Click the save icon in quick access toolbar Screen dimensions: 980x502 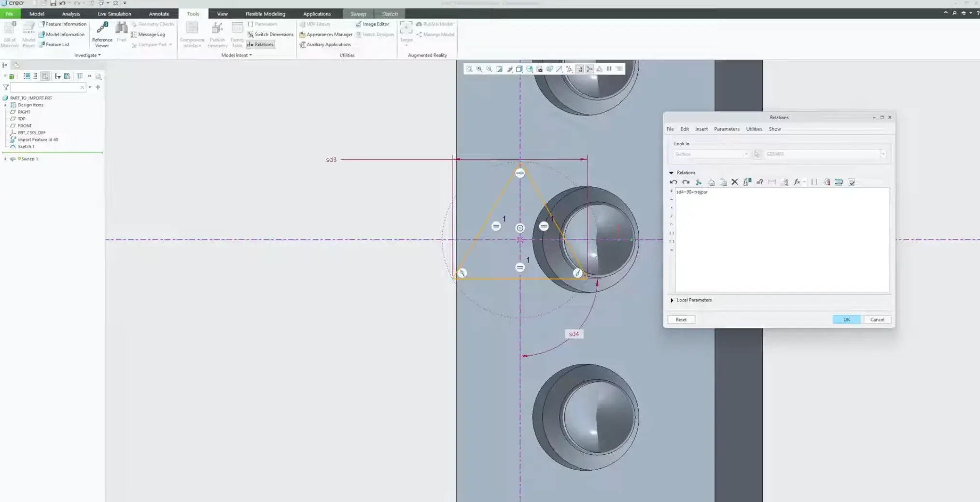click(53, 3)
